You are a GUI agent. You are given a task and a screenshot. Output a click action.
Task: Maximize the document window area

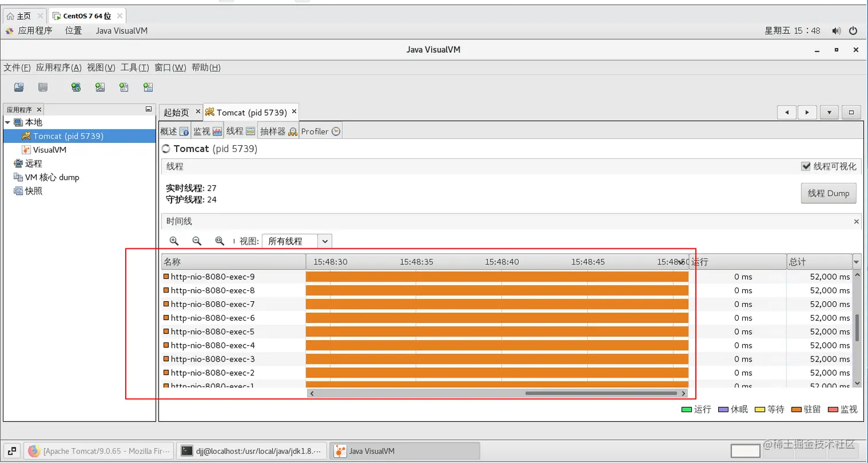coord(851,112)
